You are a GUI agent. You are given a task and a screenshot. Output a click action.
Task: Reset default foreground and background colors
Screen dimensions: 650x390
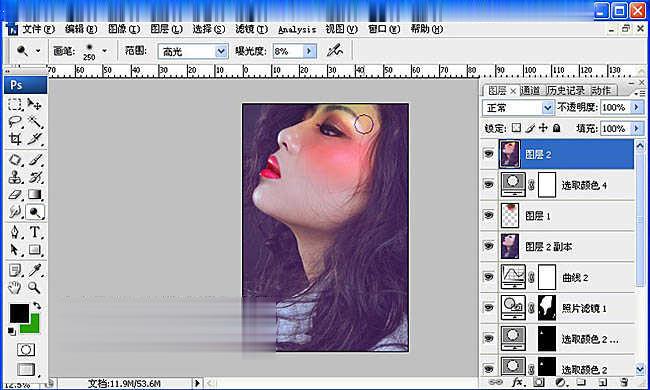[12, 331]
